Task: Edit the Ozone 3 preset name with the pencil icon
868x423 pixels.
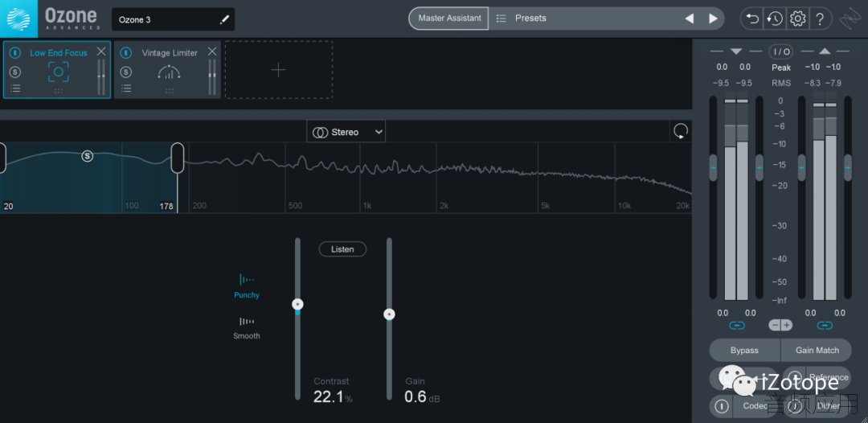Action: pos(224,20)
